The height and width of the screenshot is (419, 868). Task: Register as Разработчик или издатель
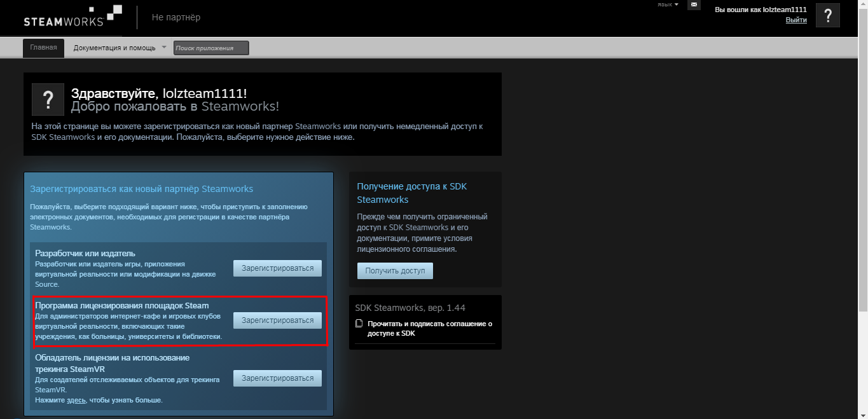click(277, 268)
